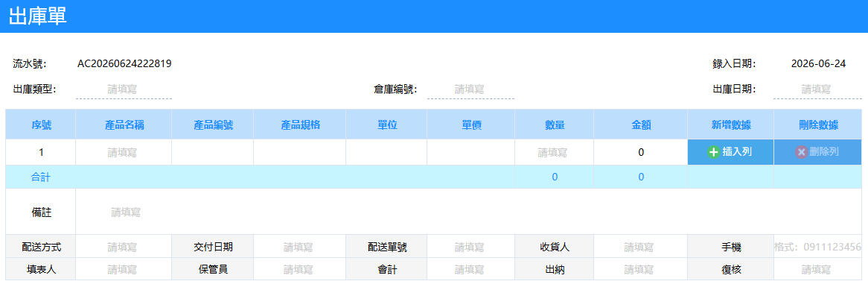868x290 pixels.
Task: Fill in the 收貨人 field
Action: point(640,247)
